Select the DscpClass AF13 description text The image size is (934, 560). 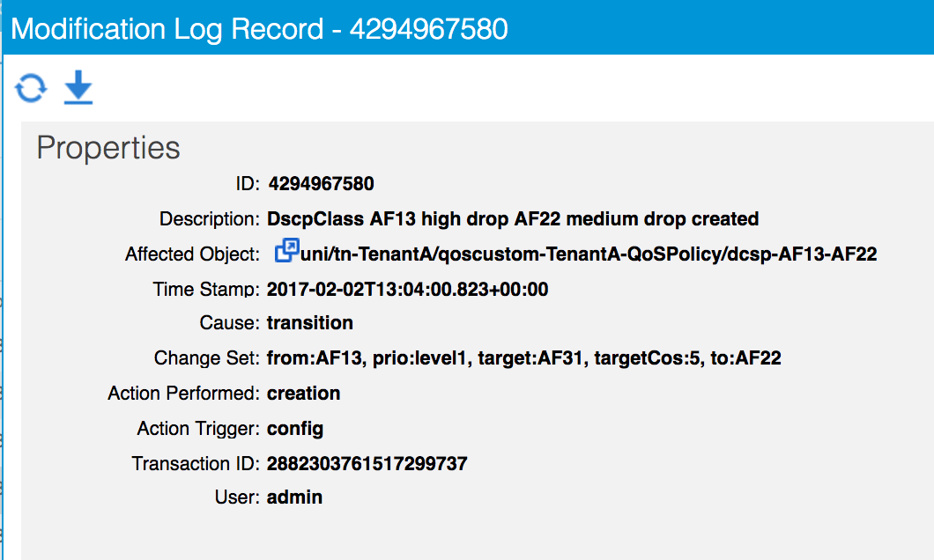[512, 219]
